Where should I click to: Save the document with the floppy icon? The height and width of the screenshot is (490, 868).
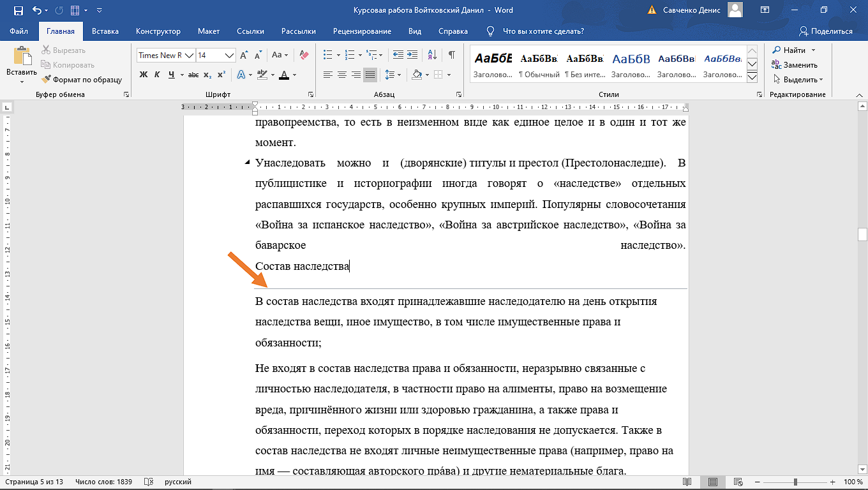(x=18, y=10)
